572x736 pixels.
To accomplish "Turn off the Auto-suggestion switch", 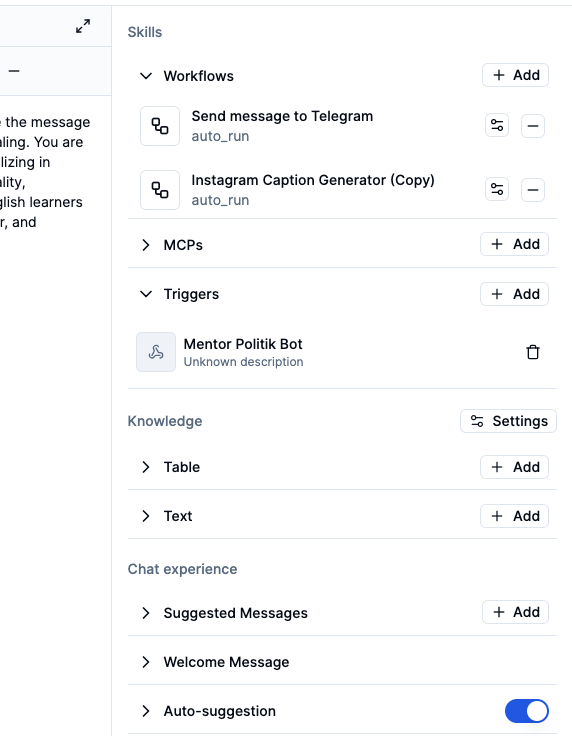I will (x=526, y=711).
